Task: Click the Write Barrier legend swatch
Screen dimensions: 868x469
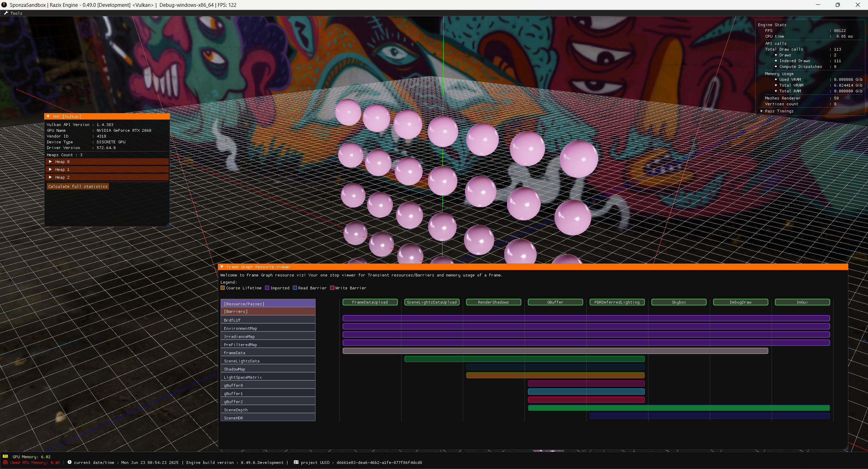Action: click(332, 288)
